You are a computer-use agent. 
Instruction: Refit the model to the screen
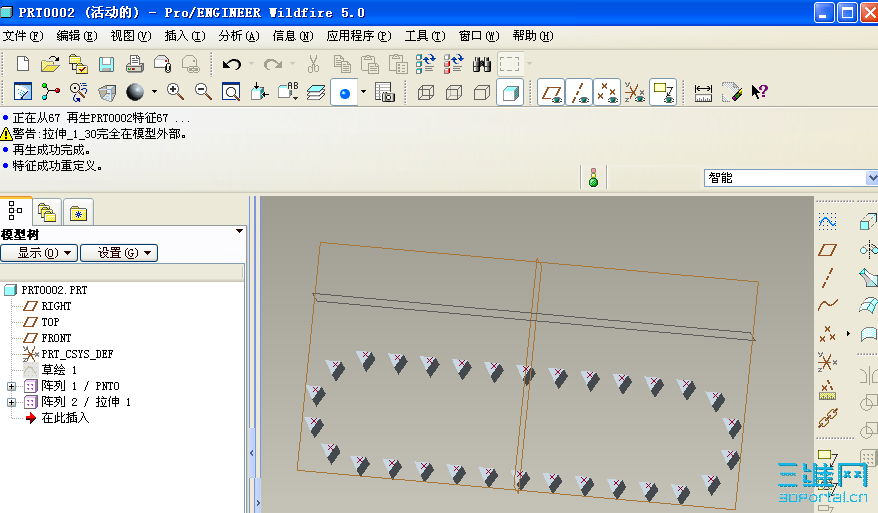pos(231,92)
